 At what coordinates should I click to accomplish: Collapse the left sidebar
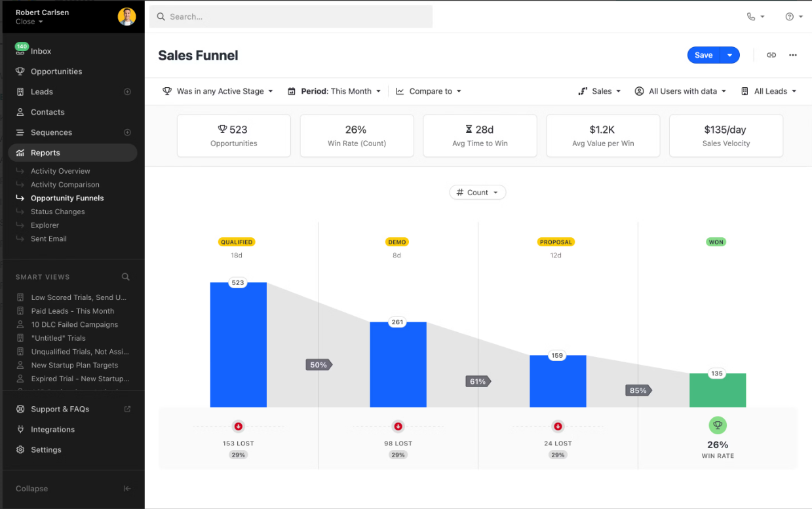point(127,489)
